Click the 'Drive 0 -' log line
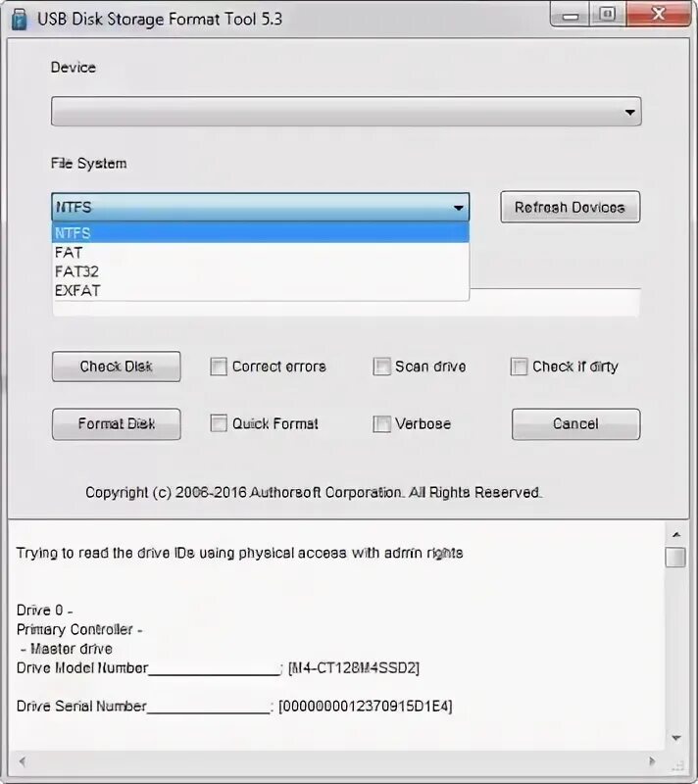This screenshot has height=784, width=698. point(44,611)
